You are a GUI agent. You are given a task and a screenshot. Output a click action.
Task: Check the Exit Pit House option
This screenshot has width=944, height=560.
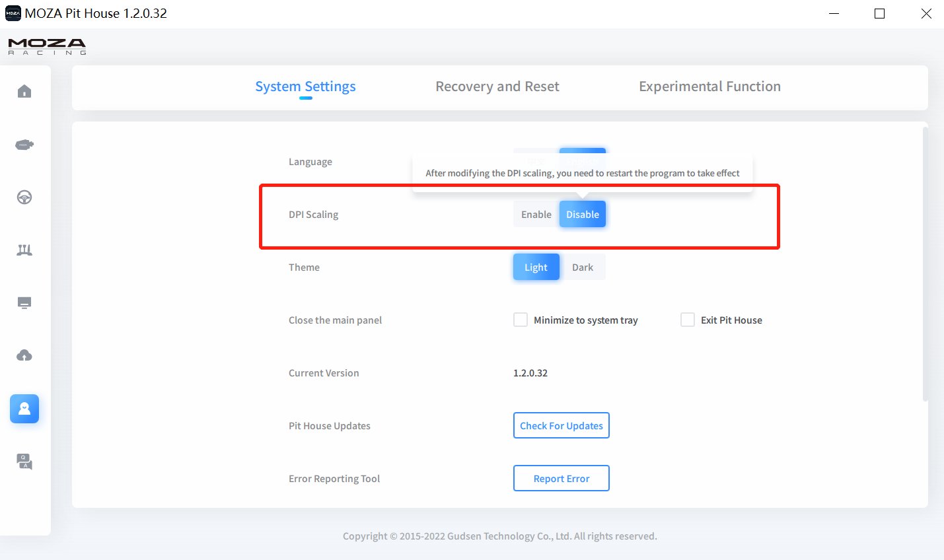(688, 320)
